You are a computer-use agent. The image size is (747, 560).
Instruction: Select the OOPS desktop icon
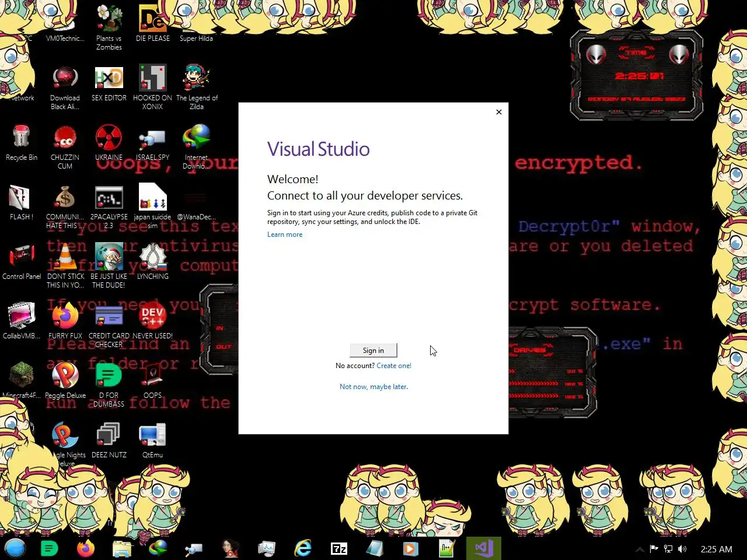tap(153, 381)
